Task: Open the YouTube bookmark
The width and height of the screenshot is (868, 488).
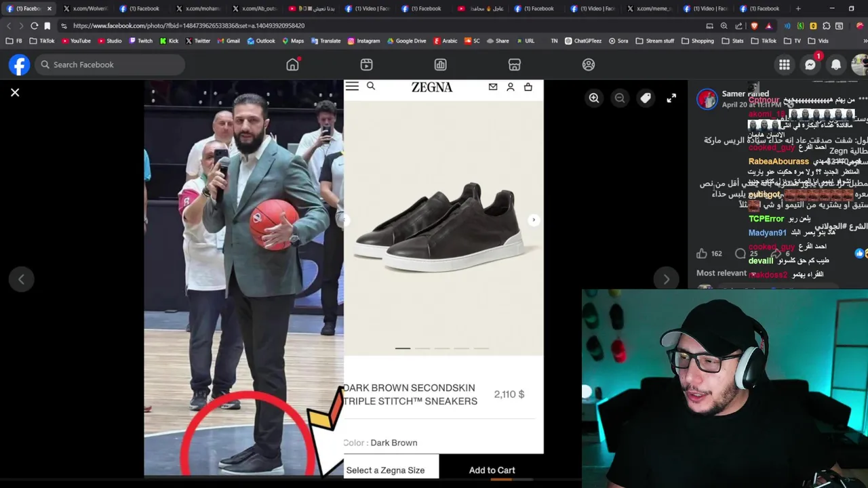Action: tap(76, 41)
